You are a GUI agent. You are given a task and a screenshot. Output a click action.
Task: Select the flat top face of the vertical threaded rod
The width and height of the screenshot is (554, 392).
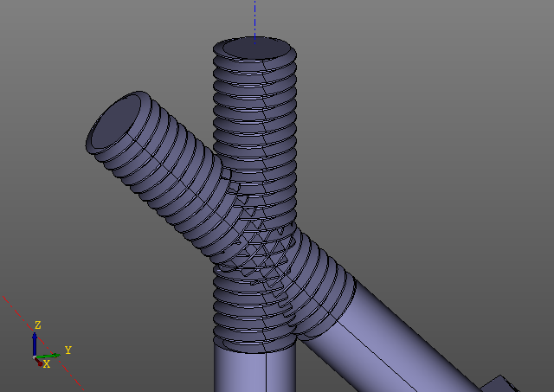257,48
